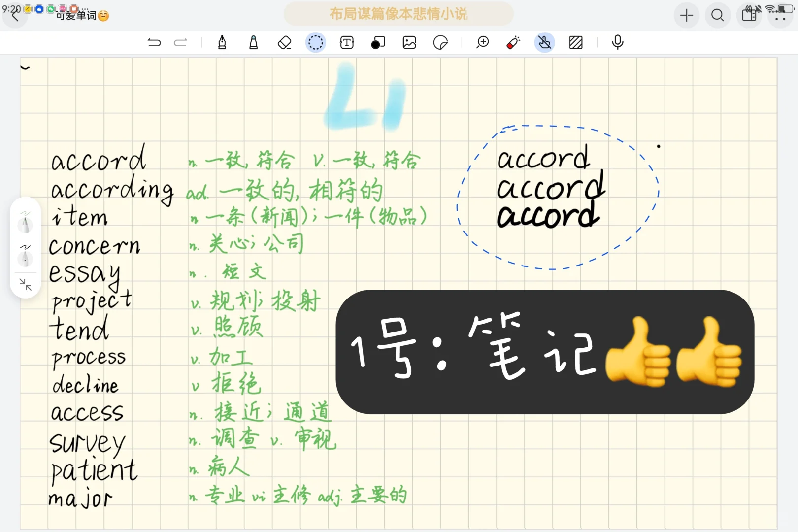Screen dimensions: 798x532
Task: Collapse the floating pen preset panel
Action: click(25, 284)
